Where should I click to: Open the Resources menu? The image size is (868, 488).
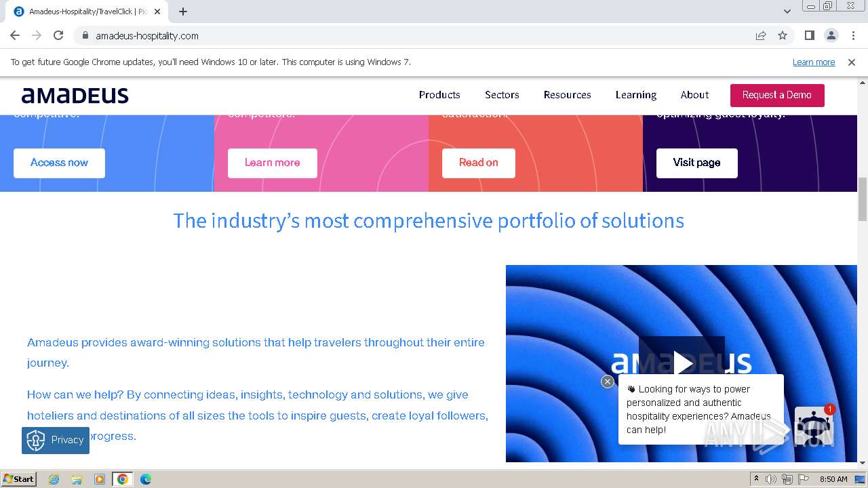568,95
